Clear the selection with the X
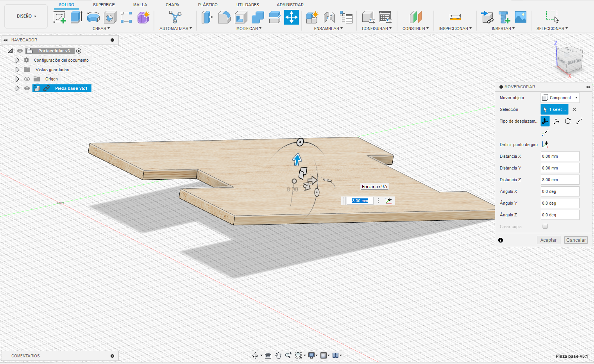 click(x=574, y=109)
